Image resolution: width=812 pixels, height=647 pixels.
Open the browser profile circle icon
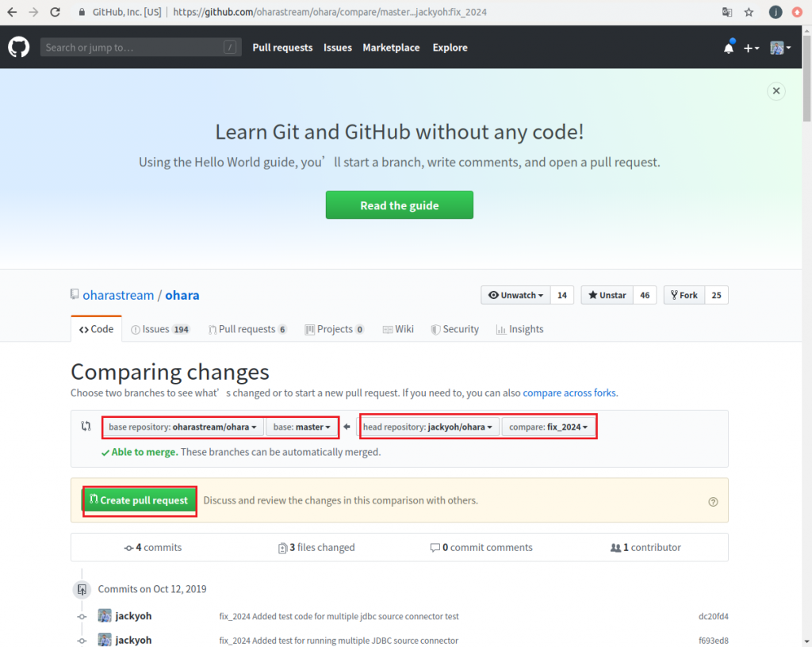coord(776,12)
